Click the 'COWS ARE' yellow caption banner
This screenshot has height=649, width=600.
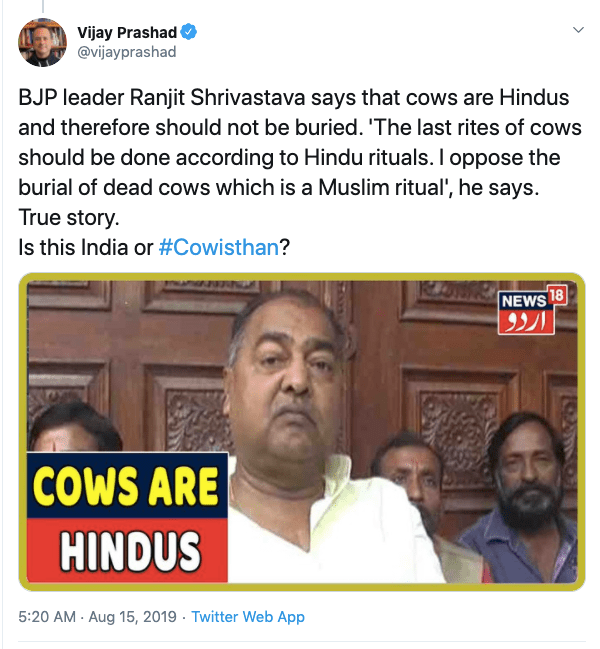[127, 486]
